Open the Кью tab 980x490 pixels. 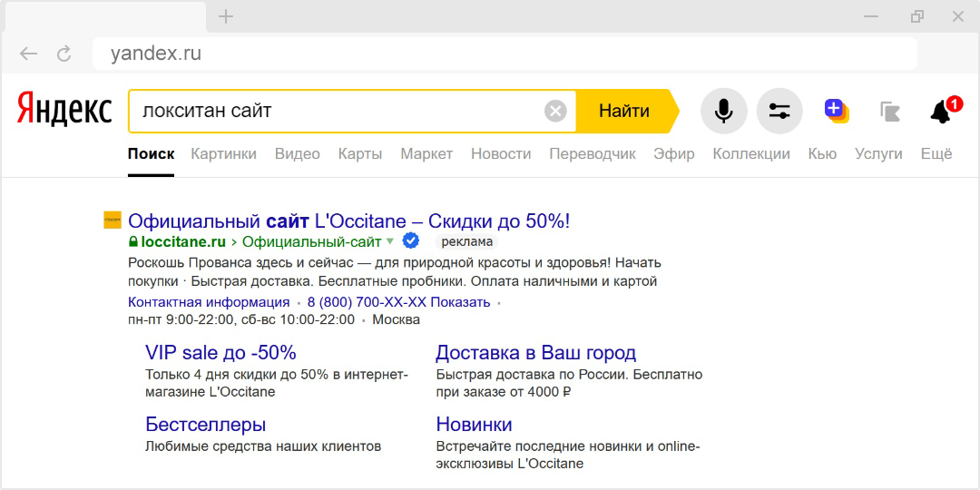(822, 153)
